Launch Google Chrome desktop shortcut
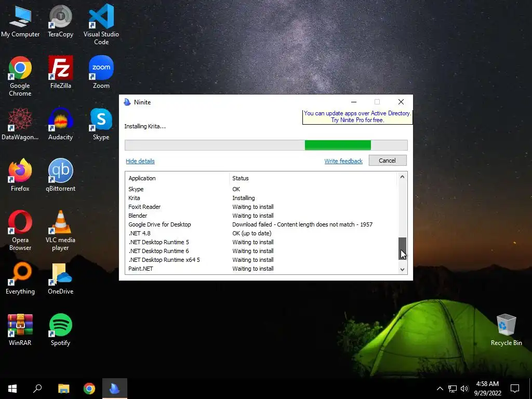Screen dimensions: 532x399 coord(20,76)
